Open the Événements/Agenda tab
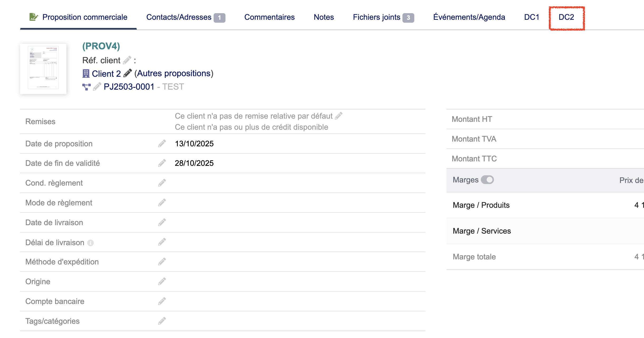This screenshot has width=644, height=338. click(x=469, y=17)
